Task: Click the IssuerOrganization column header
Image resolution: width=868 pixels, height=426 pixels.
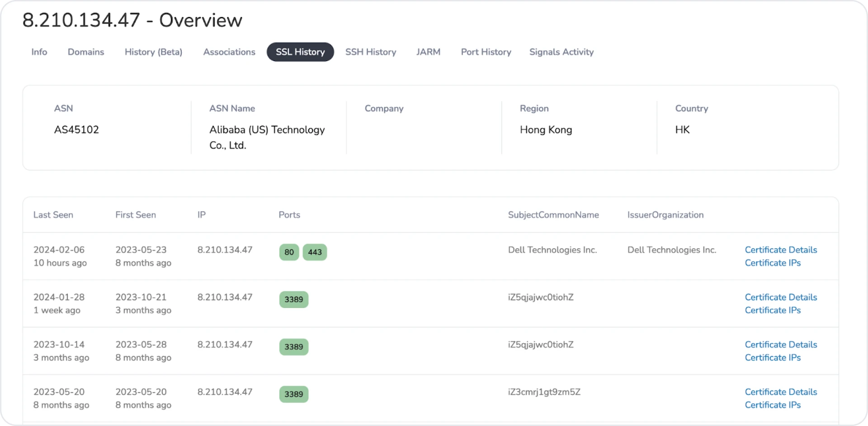Action: [665, 215]
